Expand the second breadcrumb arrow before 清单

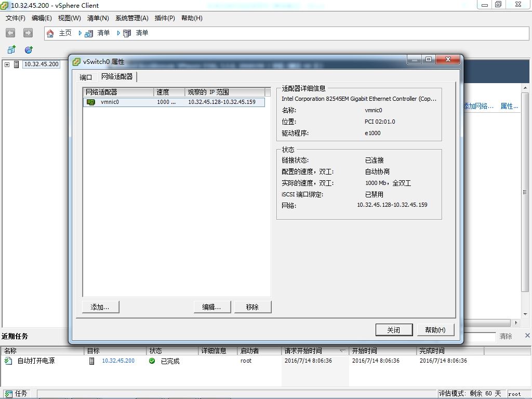pyautogui.click(x=118, y=33)
